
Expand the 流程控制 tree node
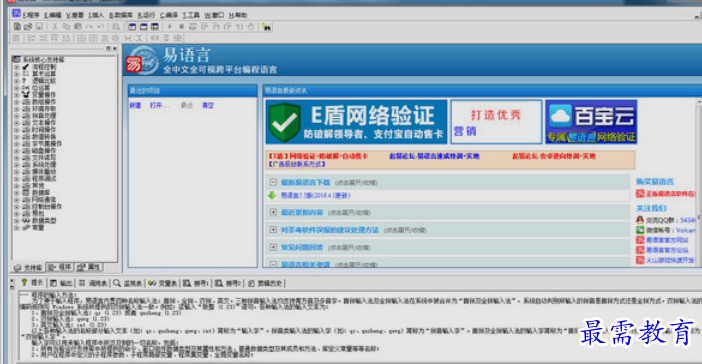pyautogui.click(x=17, y=67)
